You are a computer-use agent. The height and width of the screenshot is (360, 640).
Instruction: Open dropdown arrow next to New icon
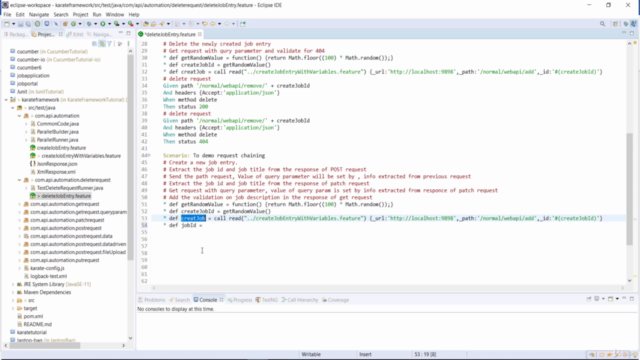[14, 24]
